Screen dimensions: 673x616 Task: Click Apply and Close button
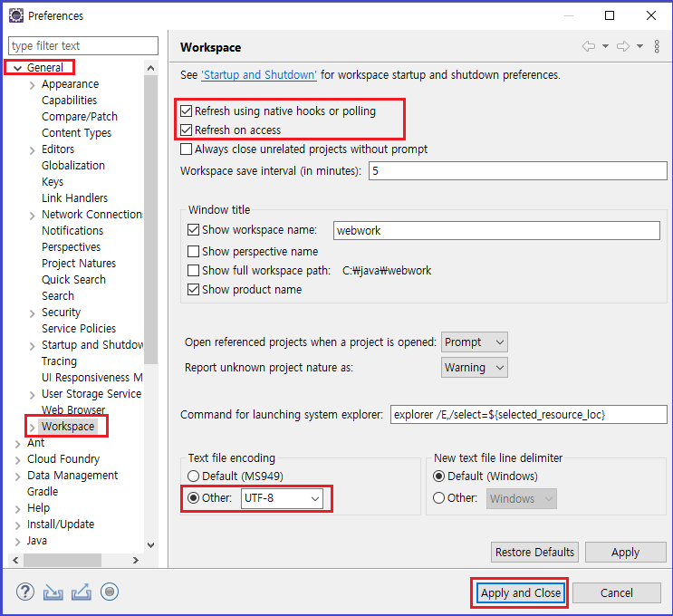[x=521, y=592]
